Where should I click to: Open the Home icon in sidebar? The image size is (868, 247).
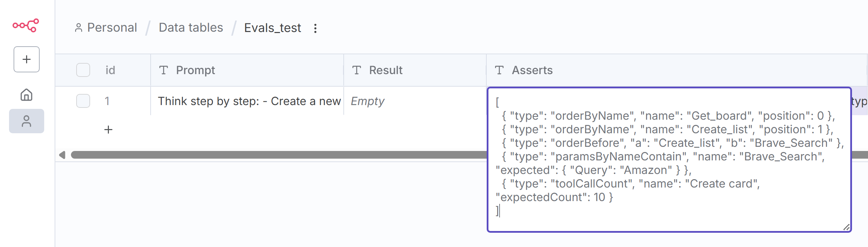(26, 95)
